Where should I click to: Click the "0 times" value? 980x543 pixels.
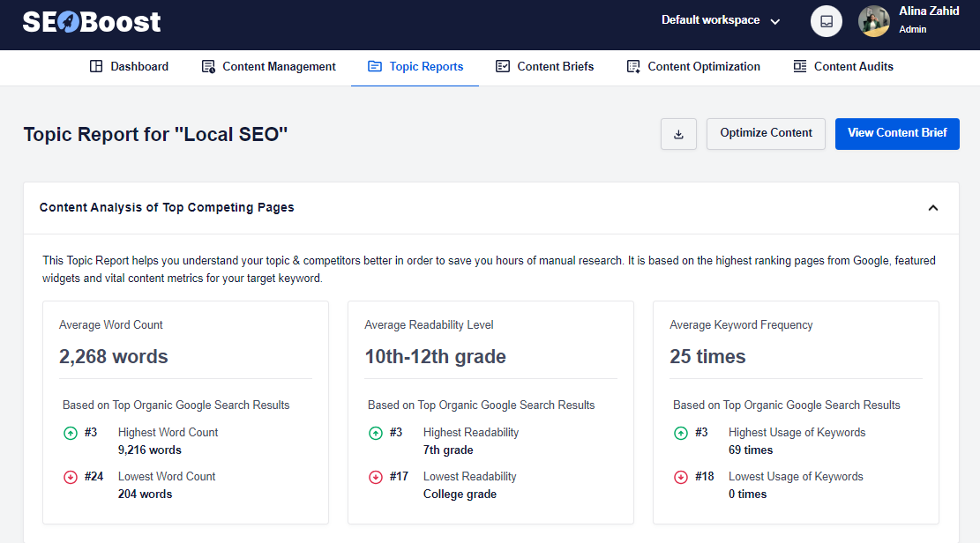coord(747,494)
